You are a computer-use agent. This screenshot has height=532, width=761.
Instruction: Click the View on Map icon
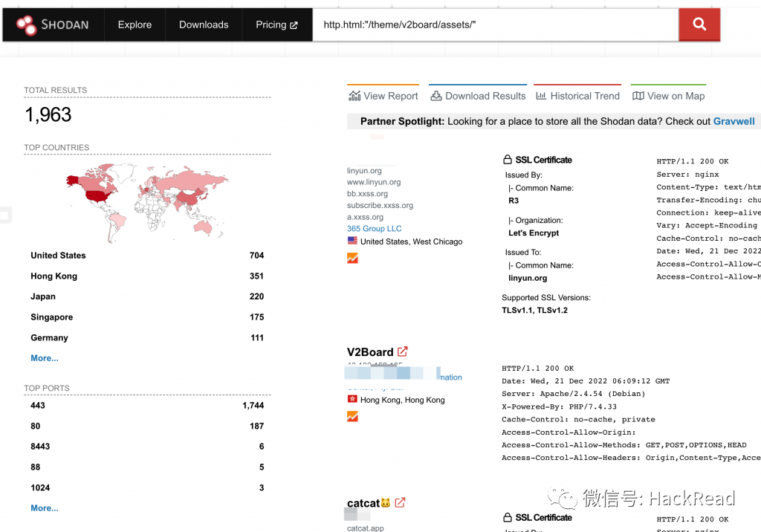point(638,96)
